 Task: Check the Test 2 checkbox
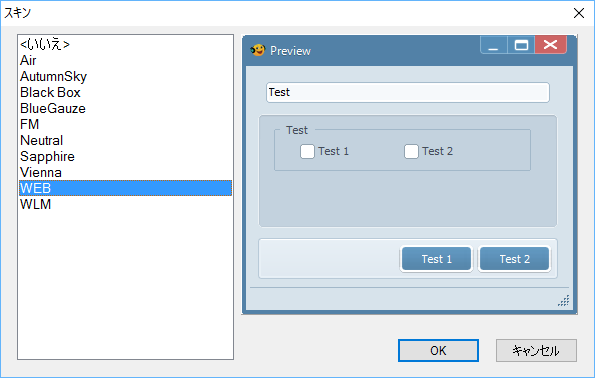pos(411,151)
